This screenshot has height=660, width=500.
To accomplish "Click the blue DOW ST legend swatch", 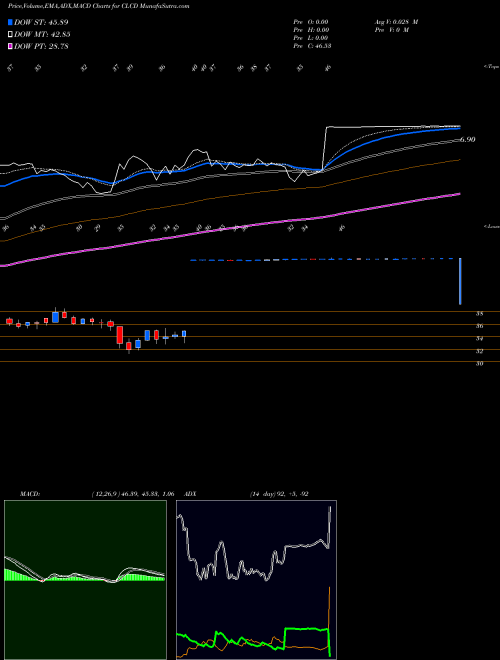I will (10, 22).
